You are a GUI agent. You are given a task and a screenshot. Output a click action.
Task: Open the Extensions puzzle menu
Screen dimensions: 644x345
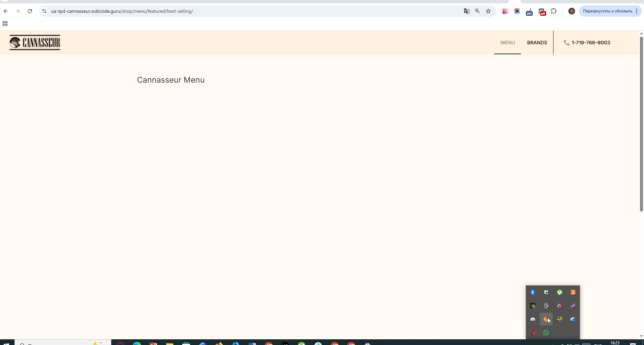554,11
